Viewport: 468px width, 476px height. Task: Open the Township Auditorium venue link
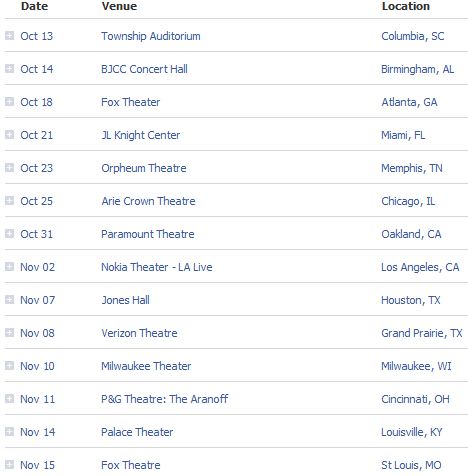[151, 36]
